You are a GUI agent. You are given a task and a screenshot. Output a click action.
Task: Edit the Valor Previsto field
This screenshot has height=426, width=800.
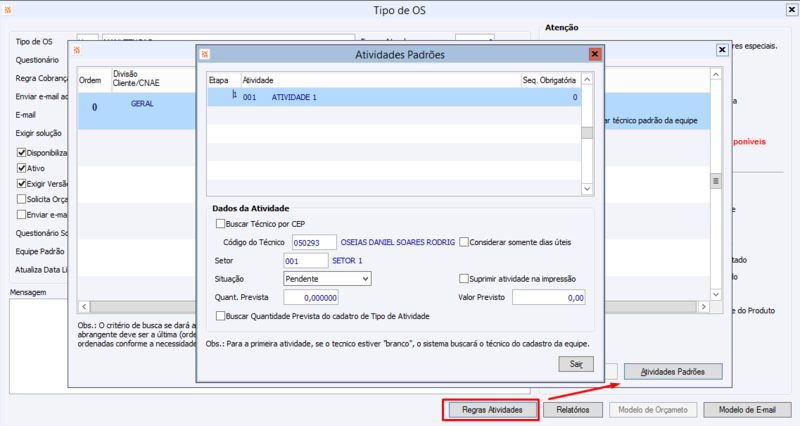pos(548,297)
